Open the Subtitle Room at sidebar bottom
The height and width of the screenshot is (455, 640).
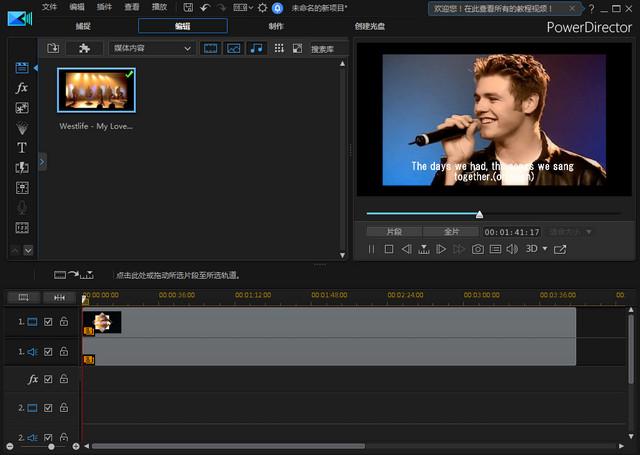[x=22, y=228]
